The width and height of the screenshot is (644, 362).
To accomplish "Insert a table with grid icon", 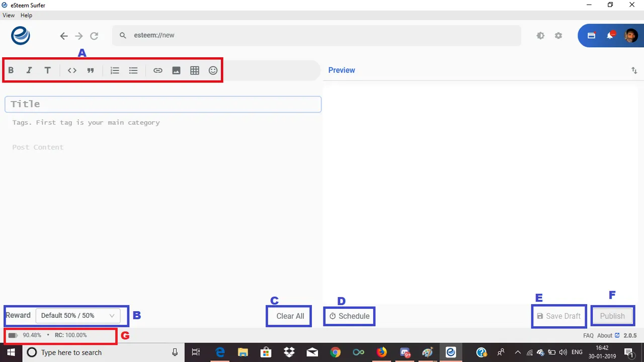I will click(x=195, y=70).
